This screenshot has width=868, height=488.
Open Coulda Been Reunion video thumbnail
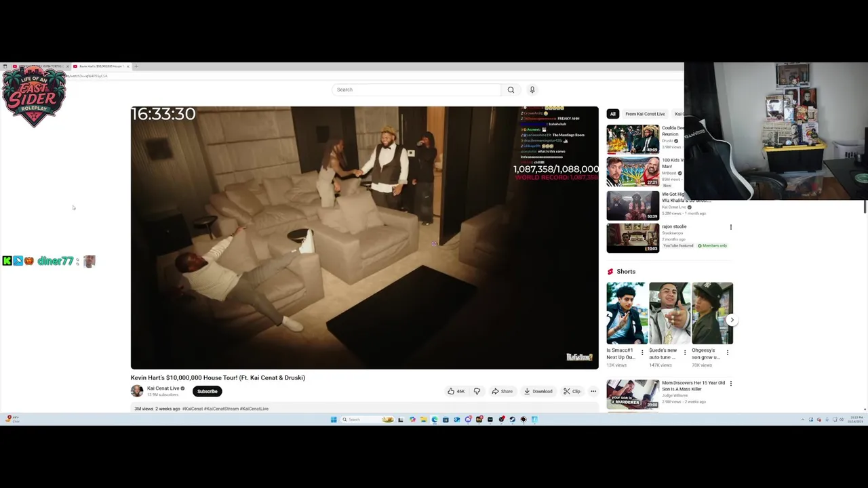click(633, 140)
